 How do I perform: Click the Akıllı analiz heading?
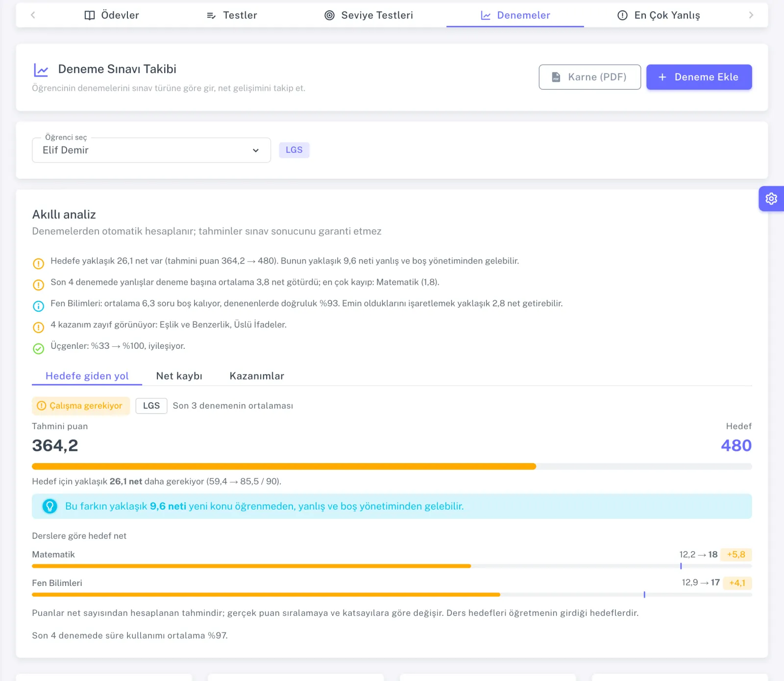click(x=64, y=215)
